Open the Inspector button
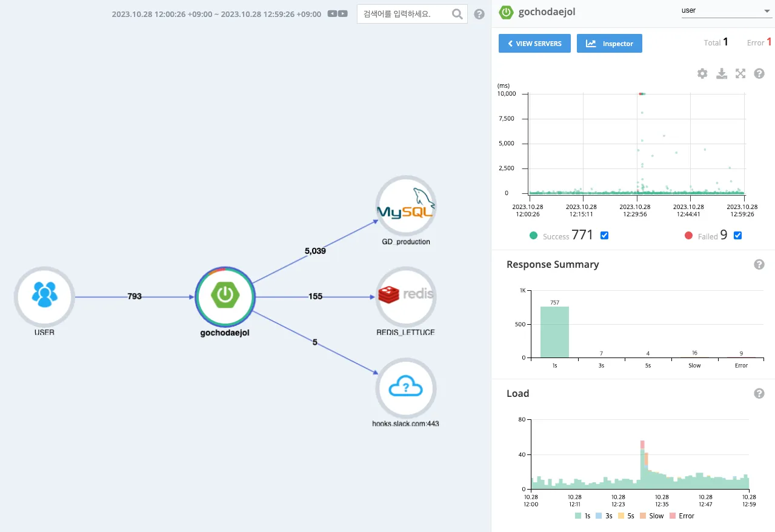The width and height of the screenshot is (775, 532). click(x=609, y=44)
